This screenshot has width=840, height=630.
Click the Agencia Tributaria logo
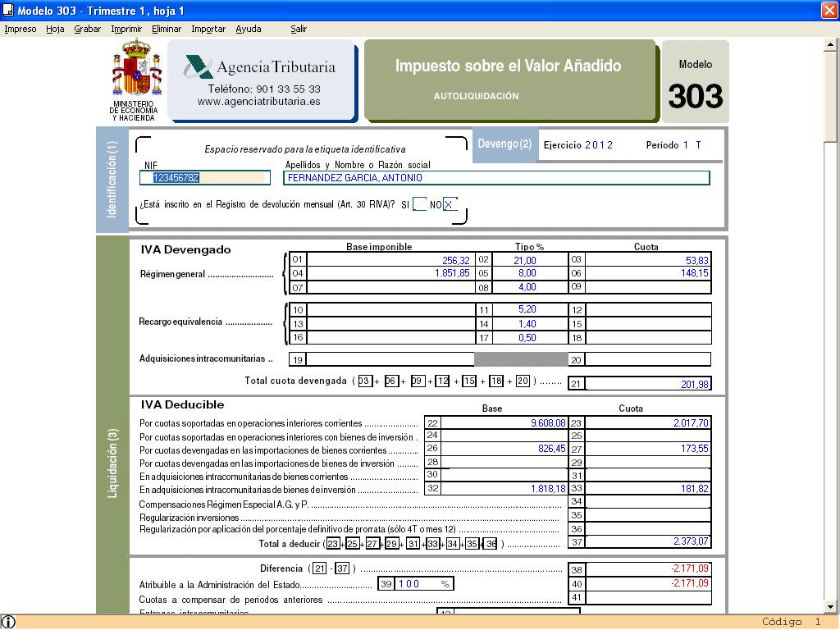[x=260, y=66]
